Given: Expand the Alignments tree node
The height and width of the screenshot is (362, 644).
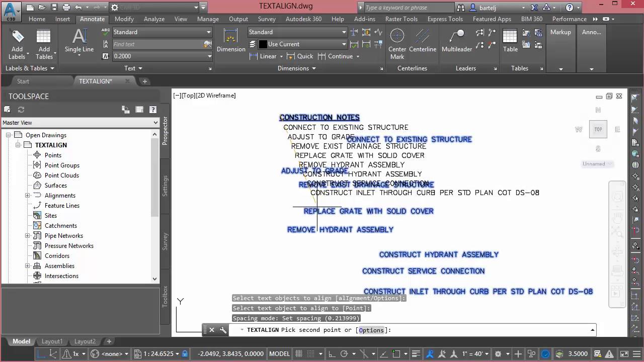Looking at the screenshot, I should pyautogui.click(x=28, y=195).
